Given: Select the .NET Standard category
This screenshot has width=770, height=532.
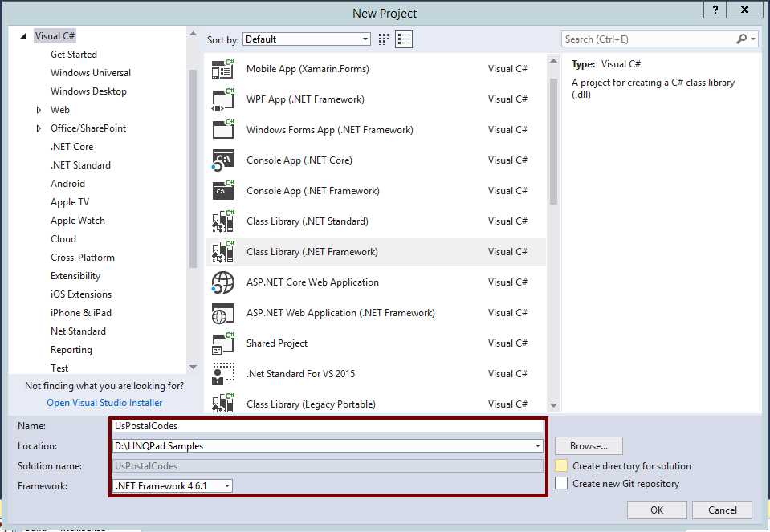Looking at the screenshot, I should coord(80,165).
